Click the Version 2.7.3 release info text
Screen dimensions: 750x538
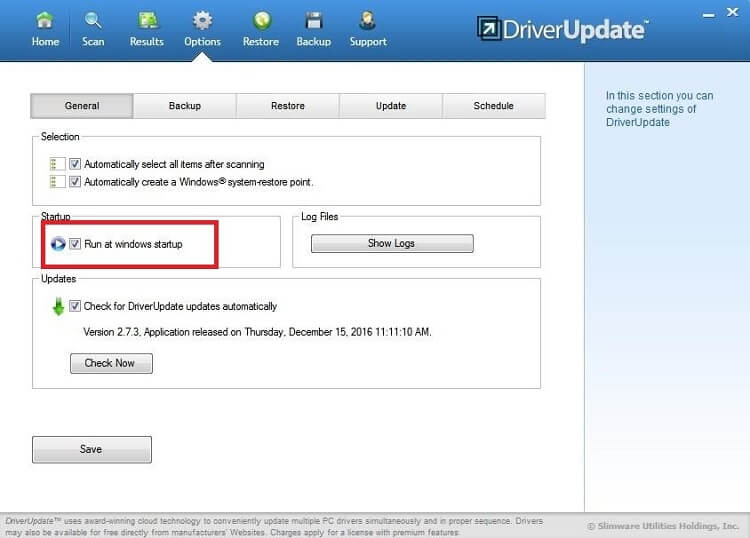coord(257,332)
